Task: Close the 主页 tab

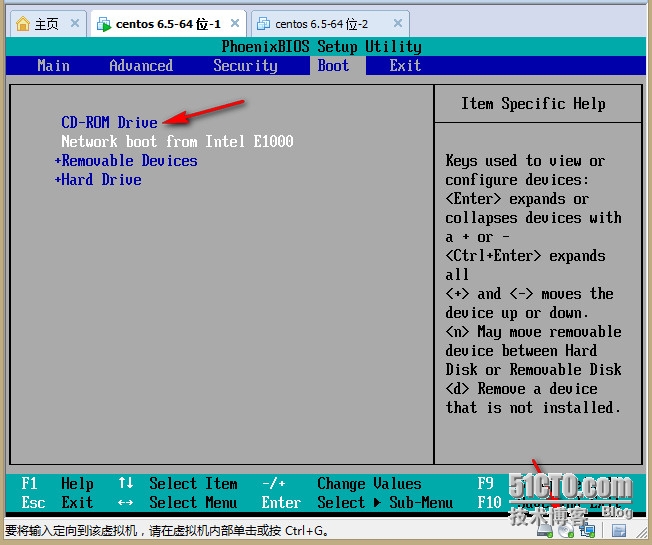Action: (75, 23)
